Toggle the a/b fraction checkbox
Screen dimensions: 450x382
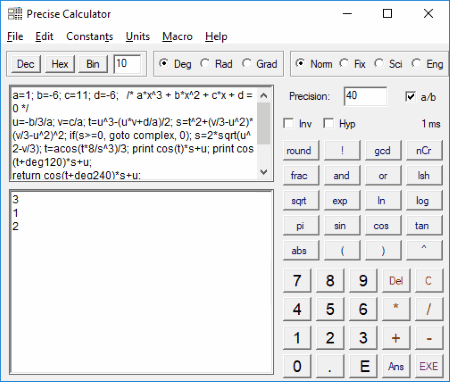(421, 97)
